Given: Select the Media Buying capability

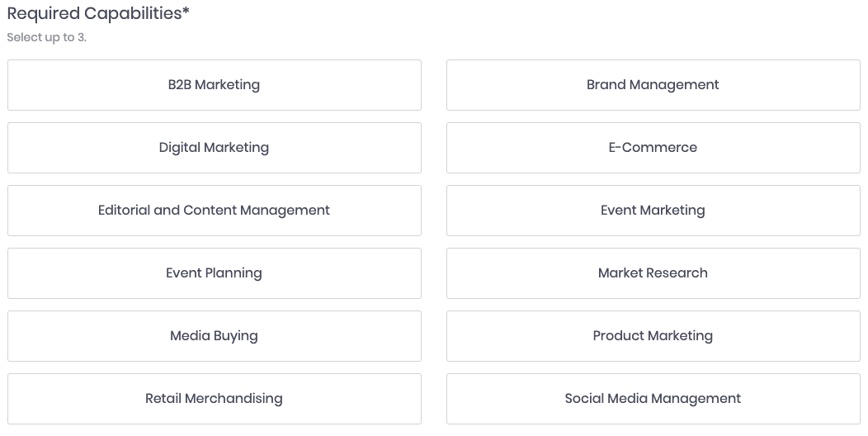Looking at the screenshot, I should pyautogui.click(x=214, y=336).
